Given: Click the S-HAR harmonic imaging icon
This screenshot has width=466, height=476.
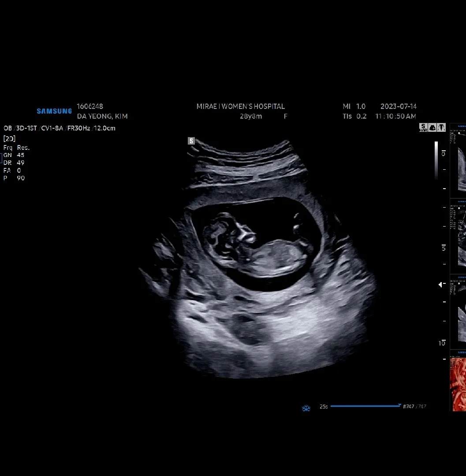Looking at the screenshot, I should pos(423,127).
